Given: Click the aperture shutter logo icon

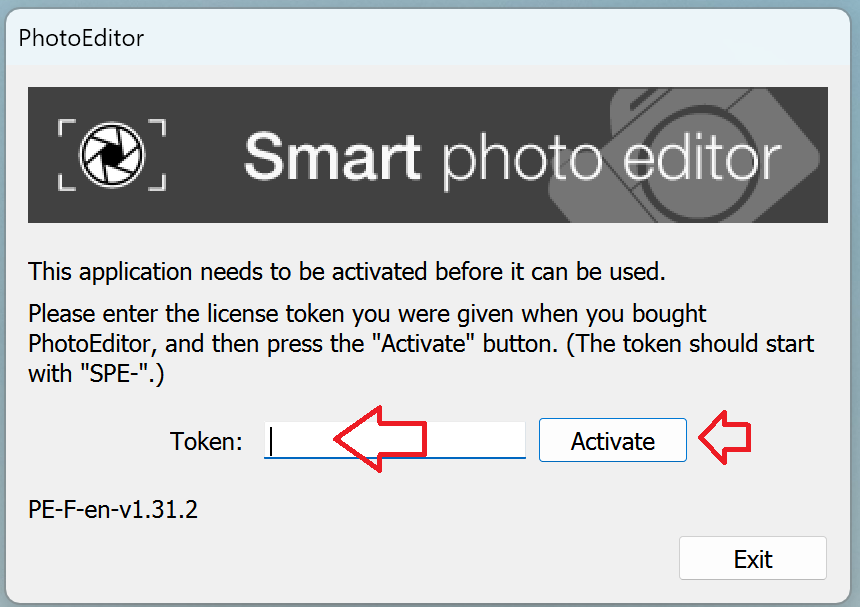Looking at the screenshot, I should 112,154.
